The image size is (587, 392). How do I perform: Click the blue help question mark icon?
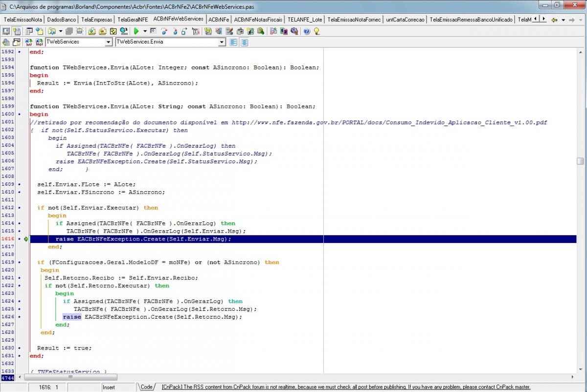pyautogui.click(x=307, y=31)
